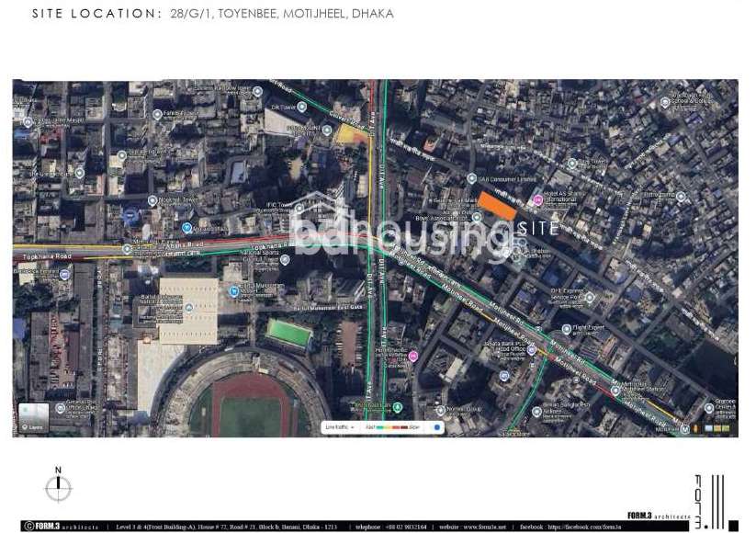Open the DHL Express Service Point pin

[x=589, y=297]
